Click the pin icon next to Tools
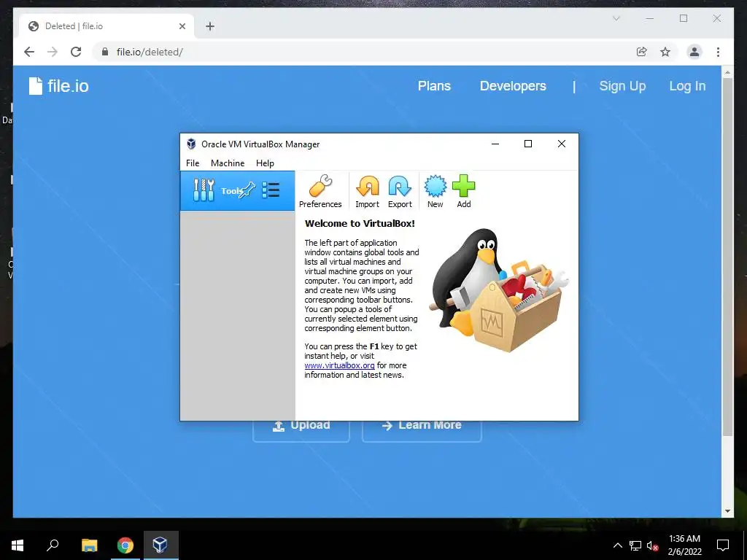Image resolution: width=747 pixels, height=560 pixels. click(x=247, y=190)
